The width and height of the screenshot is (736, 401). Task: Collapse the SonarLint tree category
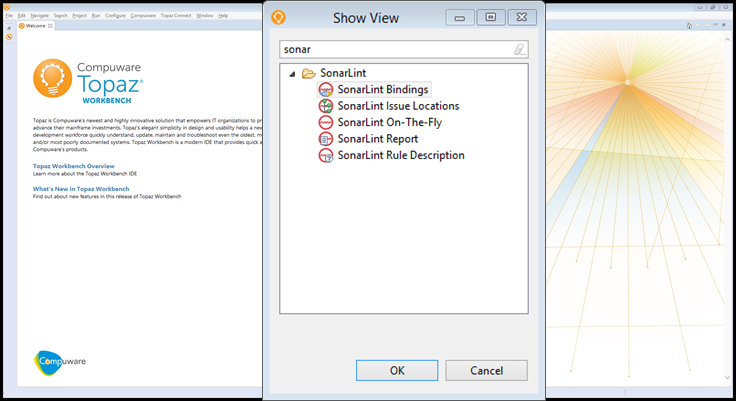point(292,74)
